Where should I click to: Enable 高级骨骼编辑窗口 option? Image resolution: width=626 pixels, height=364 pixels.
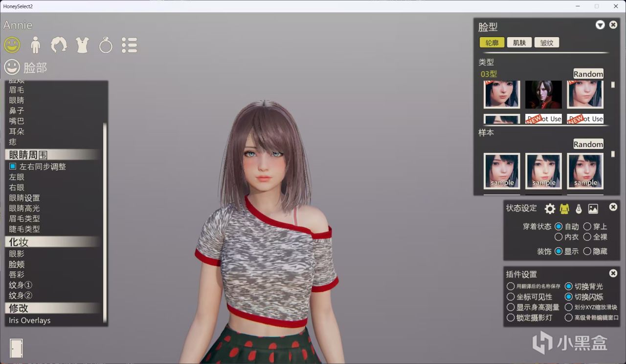569,318
